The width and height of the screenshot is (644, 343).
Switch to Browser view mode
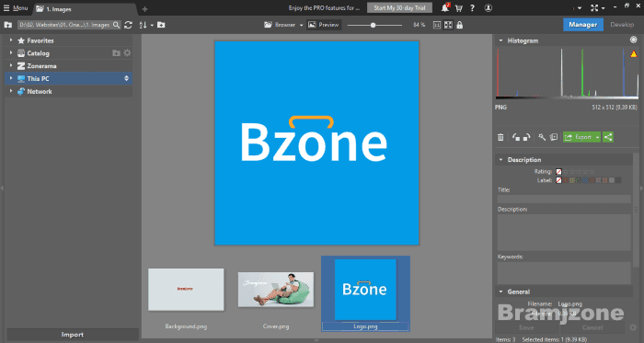280,25
